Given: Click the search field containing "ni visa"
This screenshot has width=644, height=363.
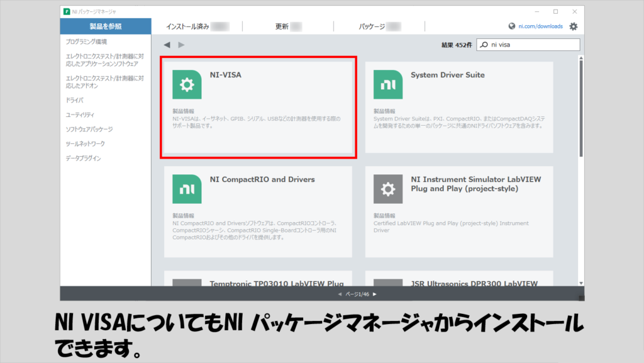Looking at the screenshot, I should [528, 45].
